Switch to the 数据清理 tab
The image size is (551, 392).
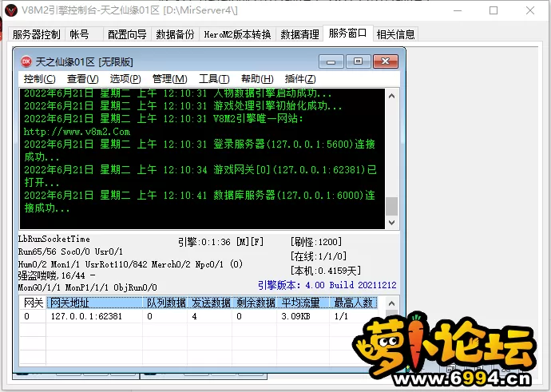[299, 34]
